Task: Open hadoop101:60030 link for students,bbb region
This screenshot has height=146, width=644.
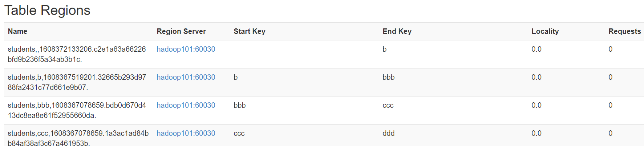Action: 186,105
